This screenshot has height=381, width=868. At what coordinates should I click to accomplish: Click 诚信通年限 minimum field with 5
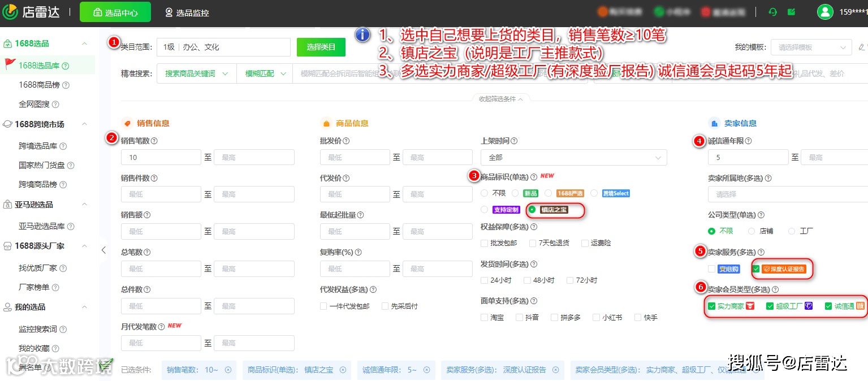point(748,157)
